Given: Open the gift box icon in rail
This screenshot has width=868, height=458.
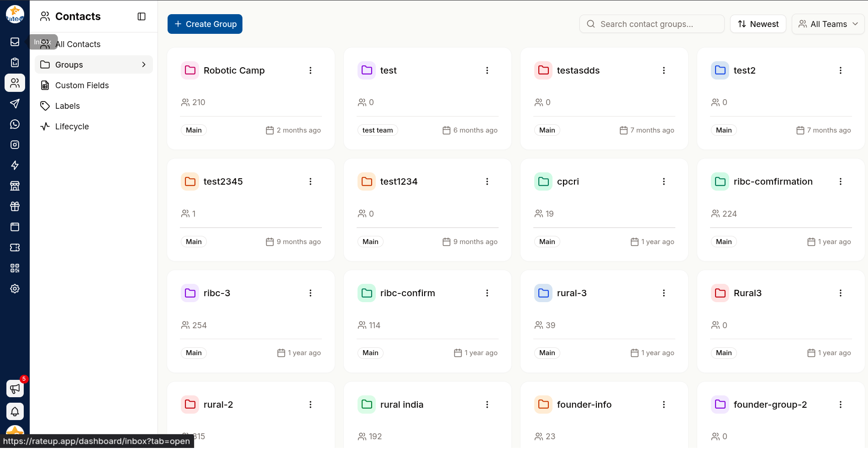Looking at the screenshot, I should [15, 206].
